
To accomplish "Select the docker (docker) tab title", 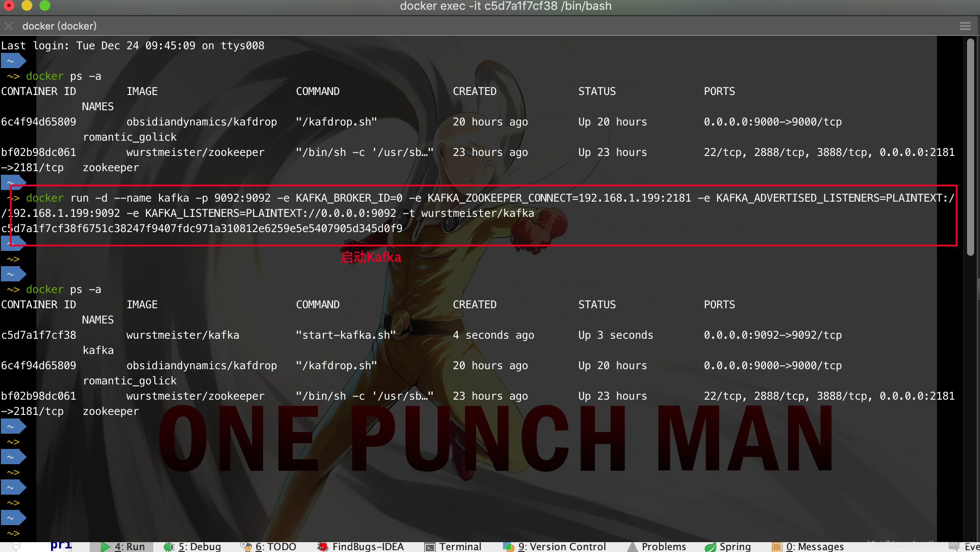I will tap(59, 26).
